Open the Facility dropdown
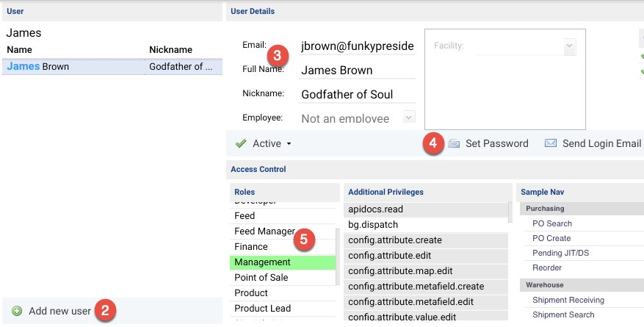 pos(569,46)
